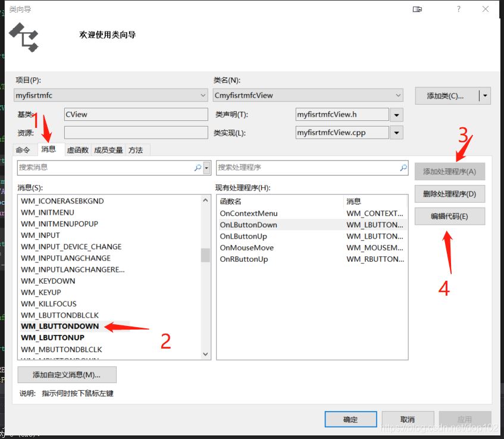Click the 函数名 column header
The image size is (504, 439).
[x=280, y=202]
